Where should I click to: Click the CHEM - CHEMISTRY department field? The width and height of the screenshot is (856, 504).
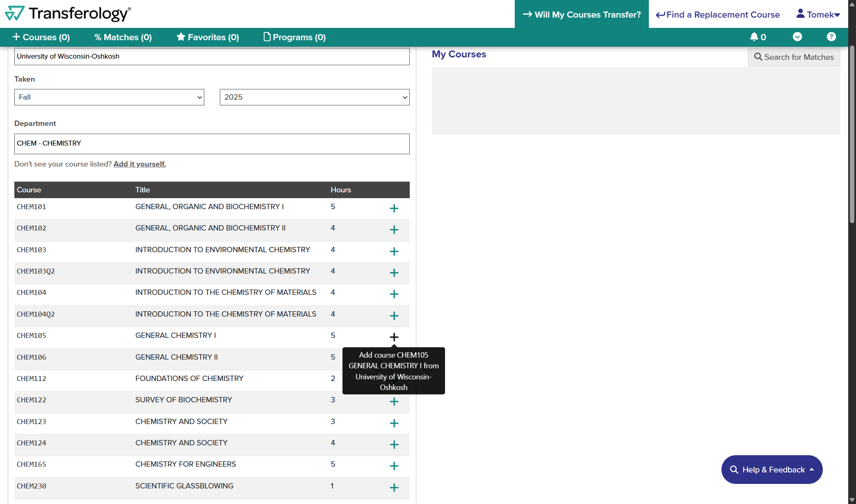[212, 144]
